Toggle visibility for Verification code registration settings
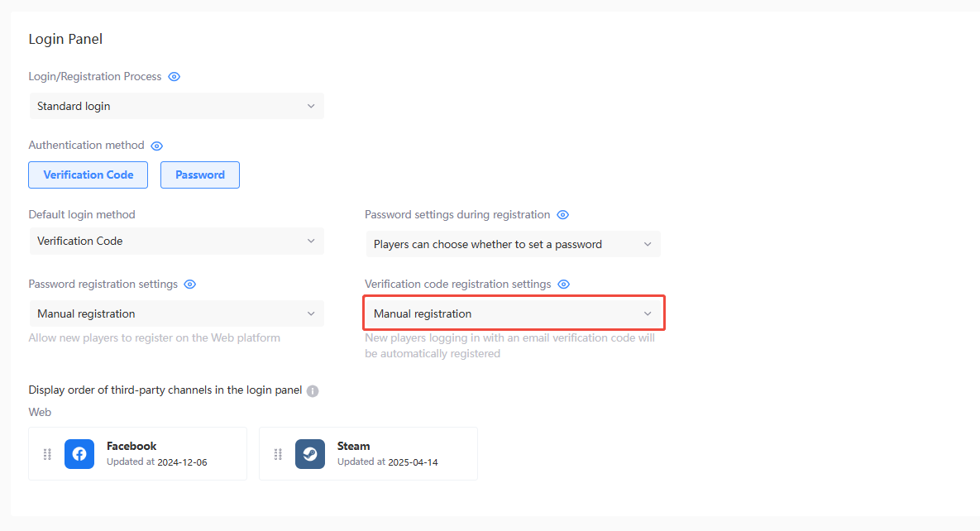The height and width of the screenshot is (531, 980). (563, 284)
